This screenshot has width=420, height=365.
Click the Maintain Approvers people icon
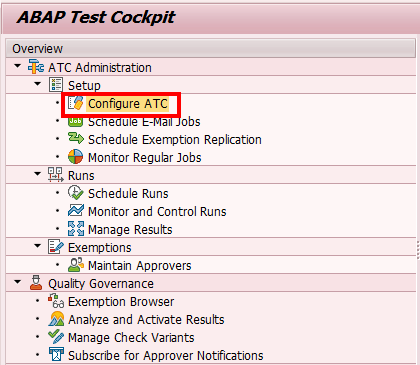point(76,265)
